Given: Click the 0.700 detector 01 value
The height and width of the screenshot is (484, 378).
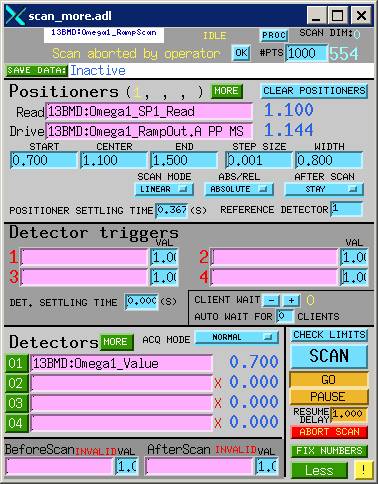Looking at the screenshot, I should (254, 362).
